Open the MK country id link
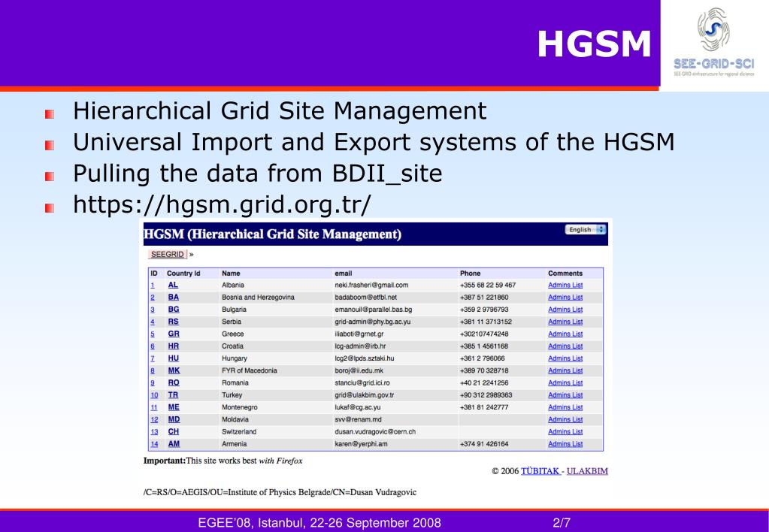Image resolution: width=769 pixels, height=532 pixels. click(174, 370)
